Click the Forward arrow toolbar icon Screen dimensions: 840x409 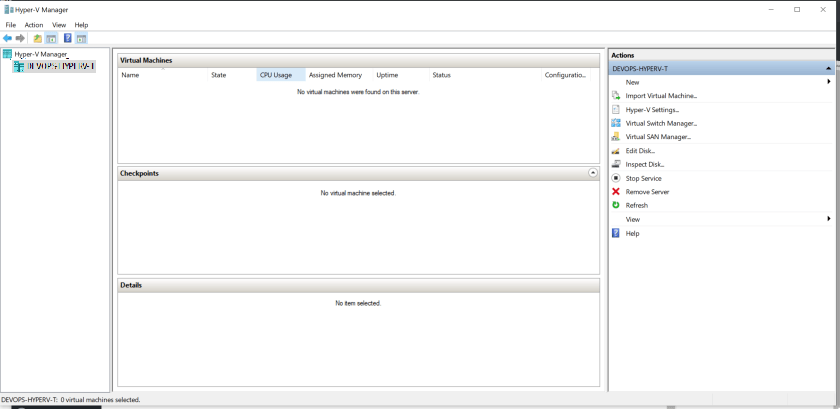pos(20,38)
